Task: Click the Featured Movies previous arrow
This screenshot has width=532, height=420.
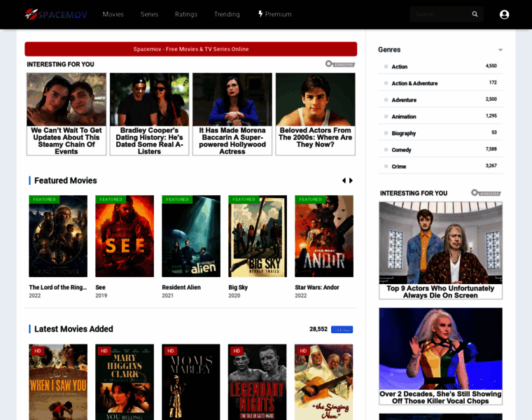Action: pos(344,181)
